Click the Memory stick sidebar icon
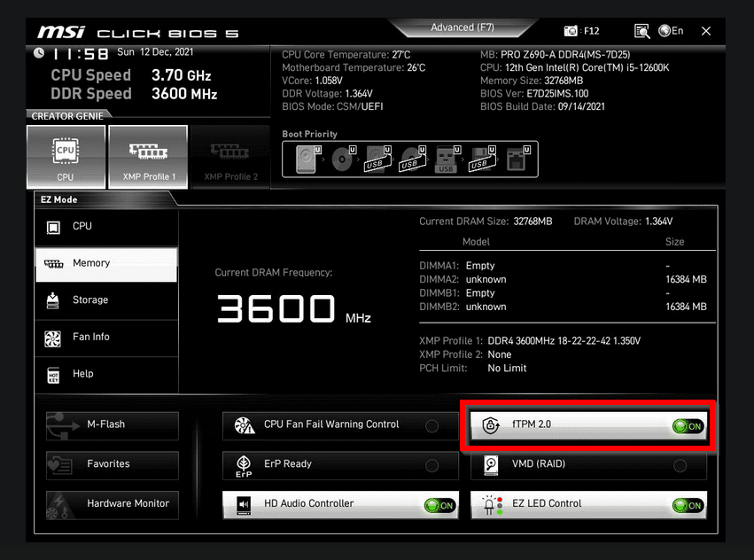 (53, 264)
